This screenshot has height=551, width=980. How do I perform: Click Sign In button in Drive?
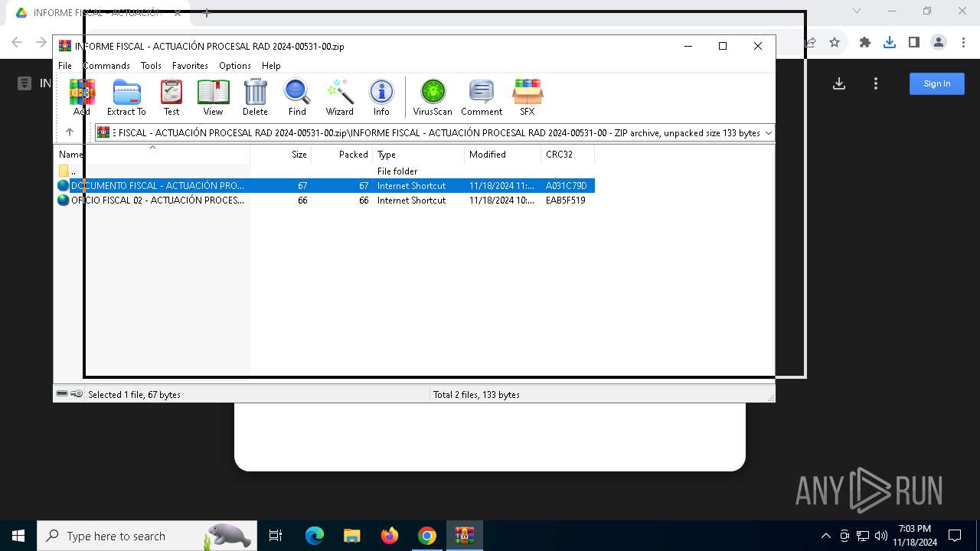tap(937, 83)
